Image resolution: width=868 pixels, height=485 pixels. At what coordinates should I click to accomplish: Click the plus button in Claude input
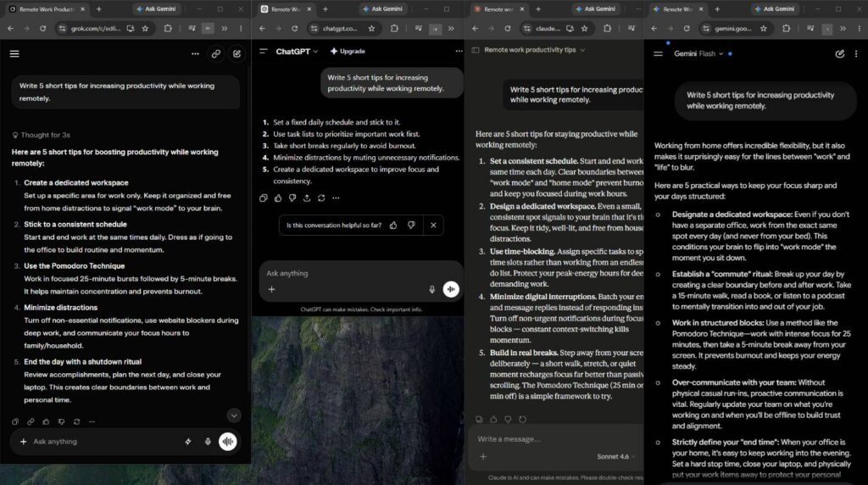click(483, 457)
